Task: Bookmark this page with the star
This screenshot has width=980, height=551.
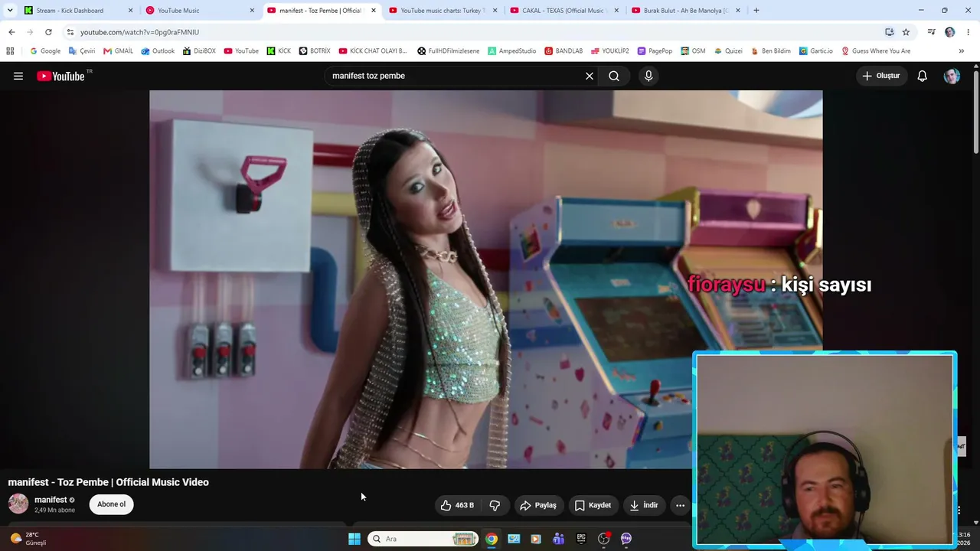Action: click(x=906, y=32)
